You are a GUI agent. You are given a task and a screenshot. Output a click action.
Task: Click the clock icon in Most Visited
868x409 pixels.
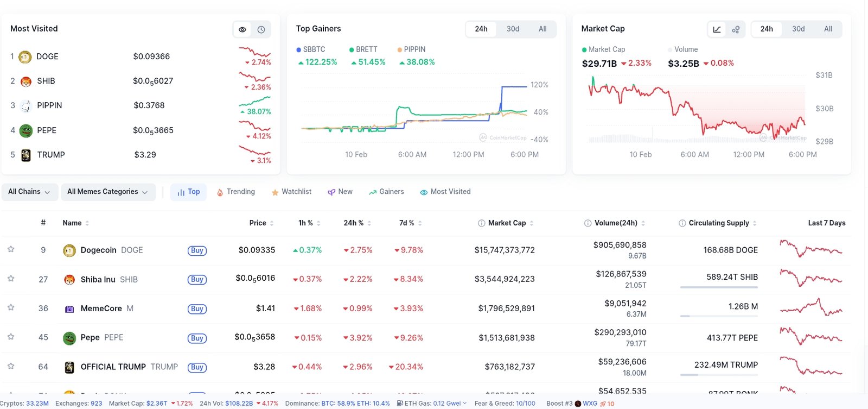point(261,29)
